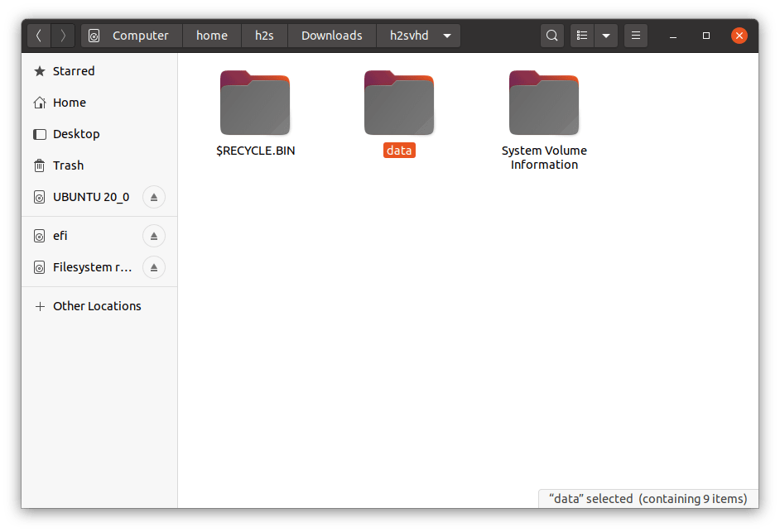Click the forward navigation arrow

(x=63, y=36)
